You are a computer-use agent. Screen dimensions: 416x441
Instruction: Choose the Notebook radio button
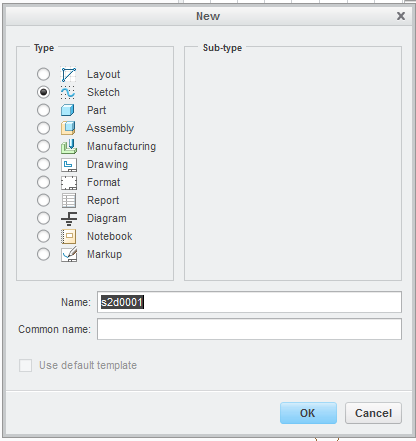pyautogui.click(x=43, y=236)
